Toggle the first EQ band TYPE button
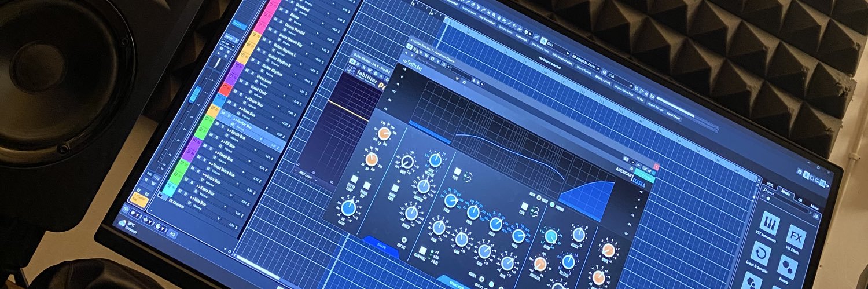Screen dimensions: 868x289 coord(457,172)
